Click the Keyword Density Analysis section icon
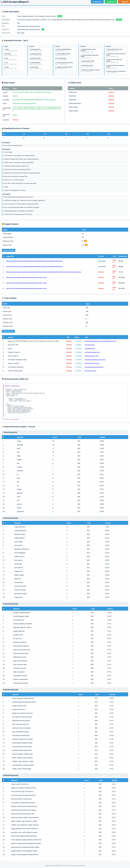Screen dimensions: 130x868 [3, 427]
